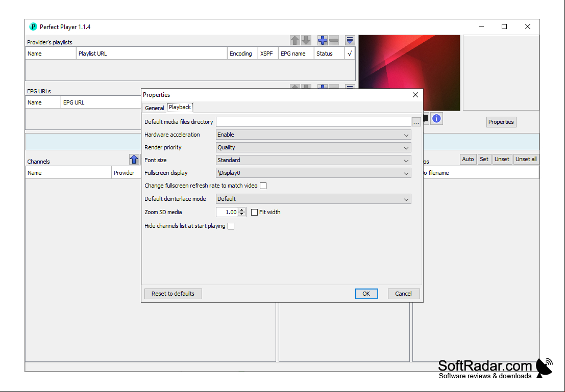This screenshot has height=392, width=565.
Task: Click Provider column header in Channels table
Action: pyautogui.click(x=126, y=173)
